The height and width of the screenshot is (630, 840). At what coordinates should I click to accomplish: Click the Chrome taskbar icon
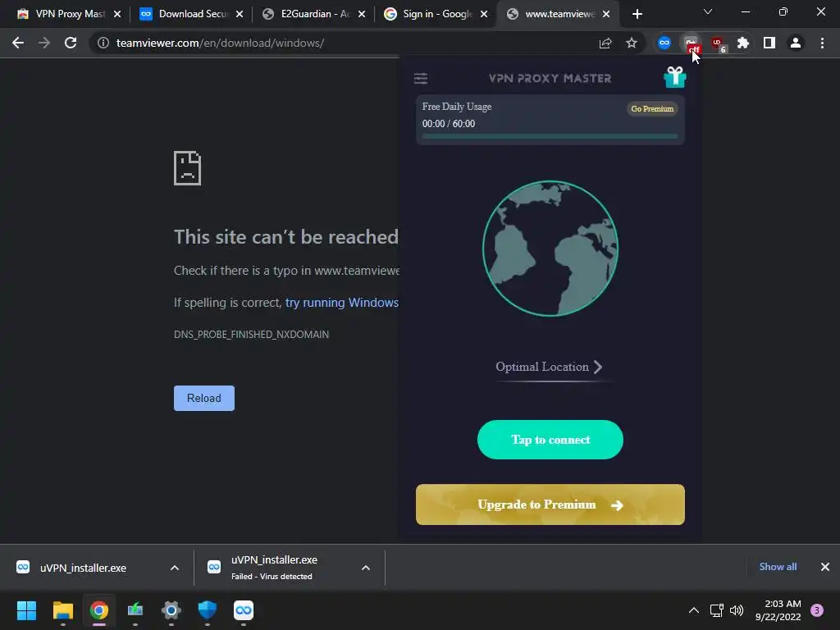(x=98, y=610)
